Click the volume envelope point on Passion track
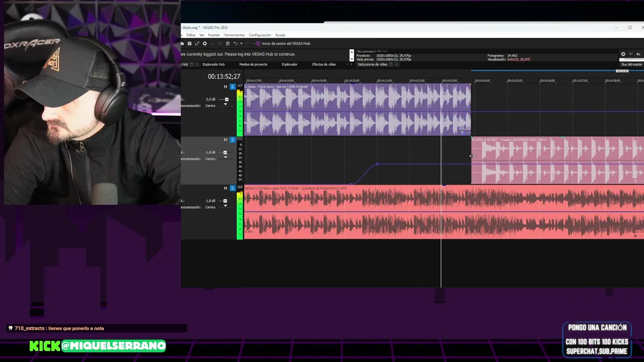644x362 pixels. tap(377, 164)
